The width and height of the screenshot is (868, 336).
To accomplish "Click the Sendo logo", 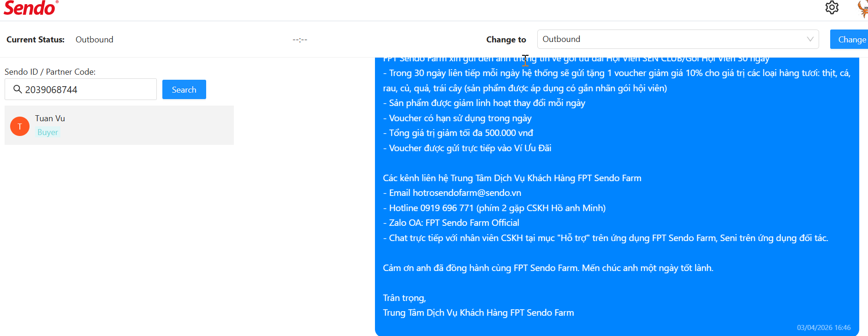I will point(31,8).
